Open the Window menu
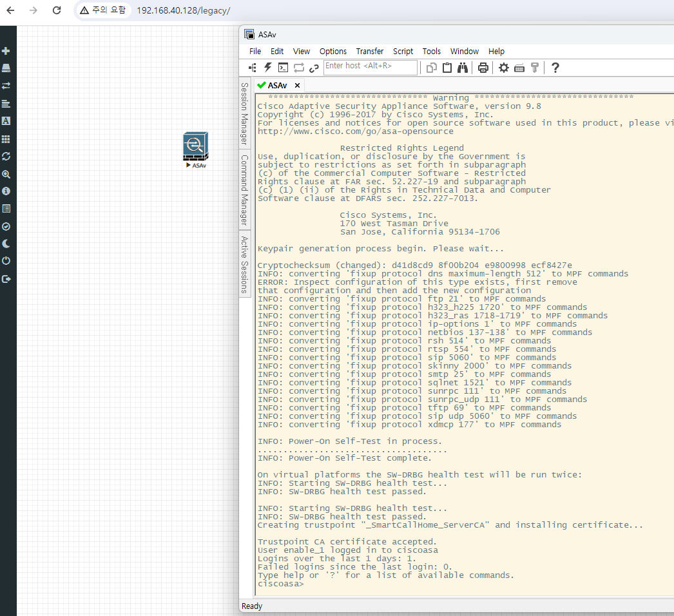Screen dimensions: 674x616 464,51
